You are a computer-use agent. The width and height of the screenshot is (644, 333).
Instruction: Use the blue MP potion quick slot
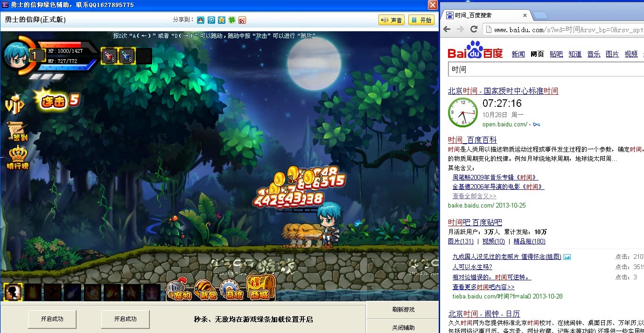tap(127, 56)
